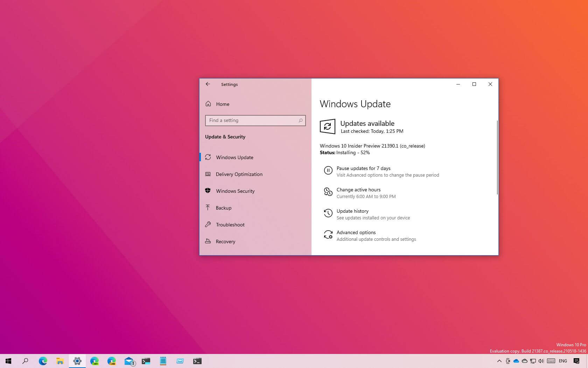Open the ENG language selector
The image size is (588, 368).
point(563,361)
